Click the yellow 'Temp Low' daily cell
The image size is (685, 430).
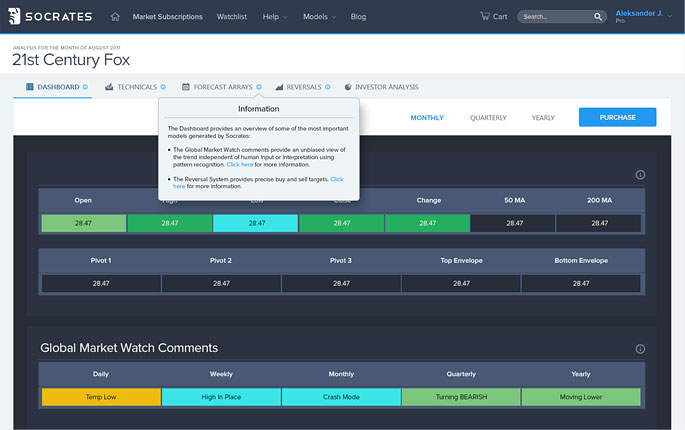(x=101, y=397)
